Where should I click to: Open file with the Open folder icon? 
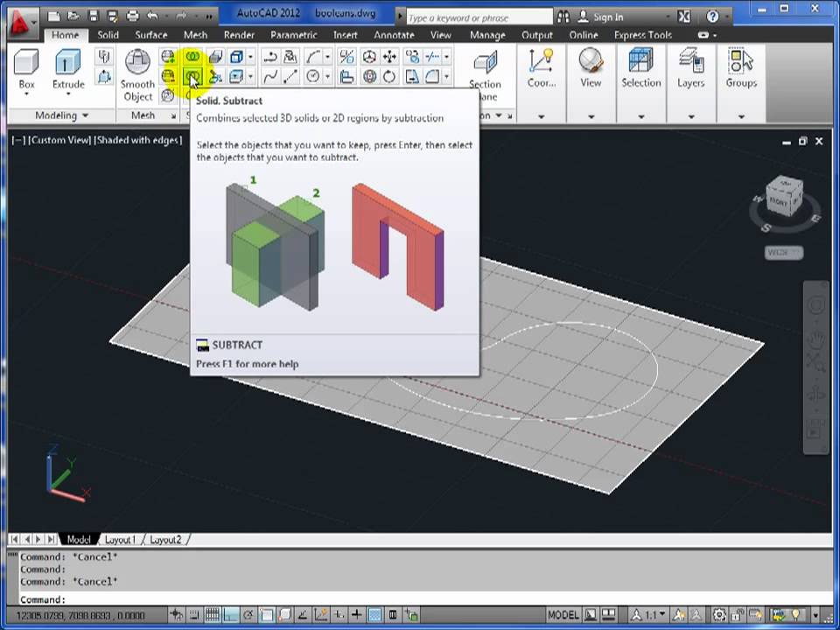(x=73, y=16)
